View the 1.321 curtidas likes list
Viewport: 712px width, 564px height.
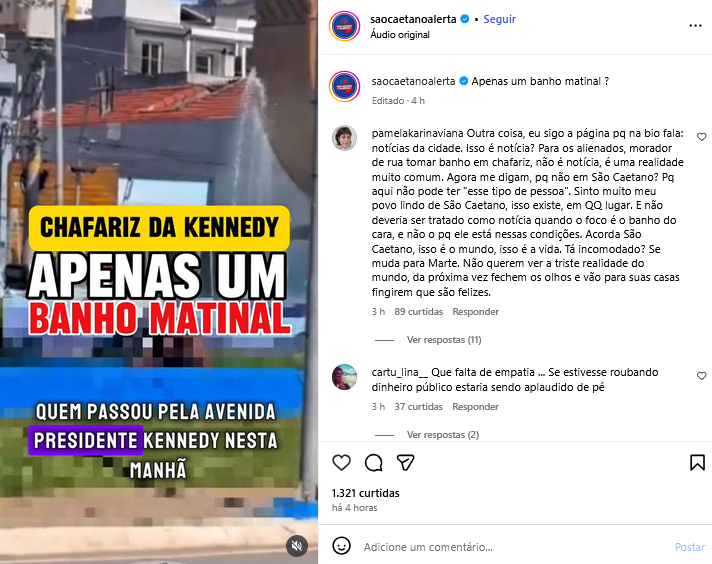[366, 493]
